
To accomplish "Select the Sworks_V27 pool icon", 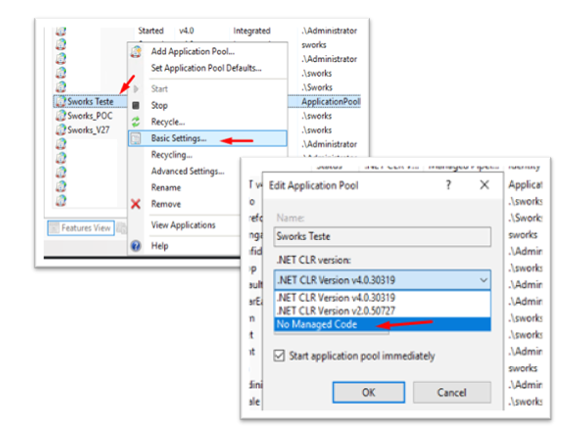I will click(60, 130).
